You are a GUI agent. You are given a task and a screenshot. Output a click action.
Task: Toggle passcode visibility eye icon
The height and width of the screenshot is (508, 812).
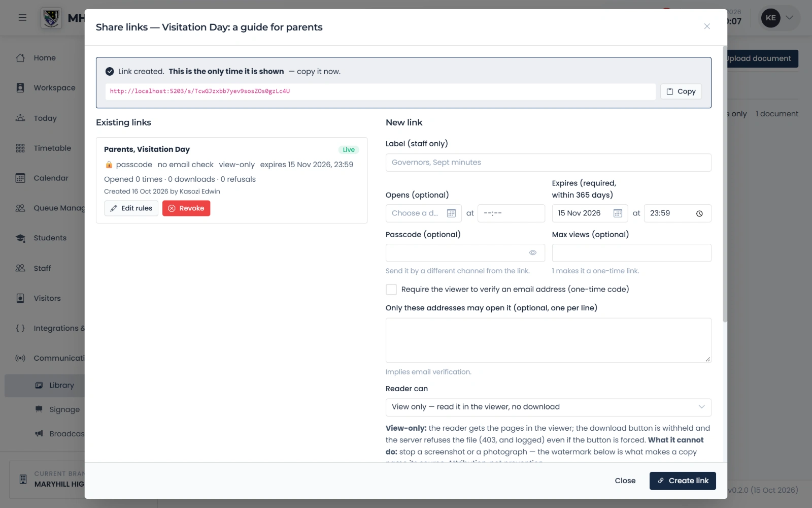(533, 252)
